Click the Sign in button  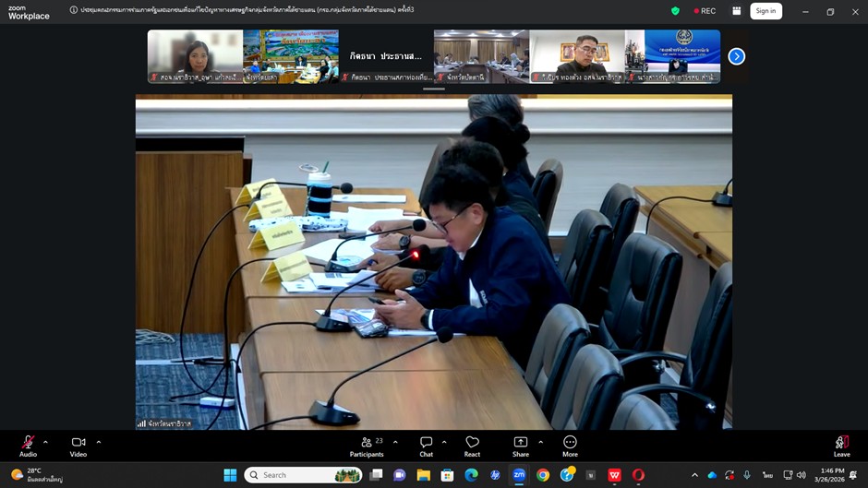pos(766,11)
